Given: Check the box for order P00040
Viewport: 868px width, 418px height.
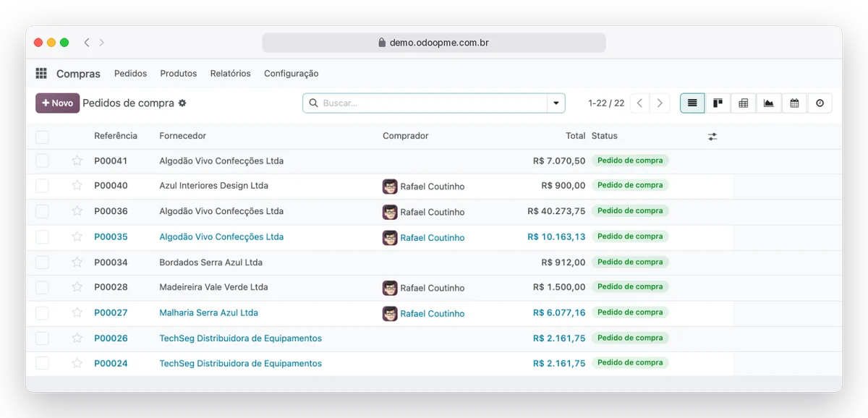Looking at the screenshot, I should tap(42, 186).
